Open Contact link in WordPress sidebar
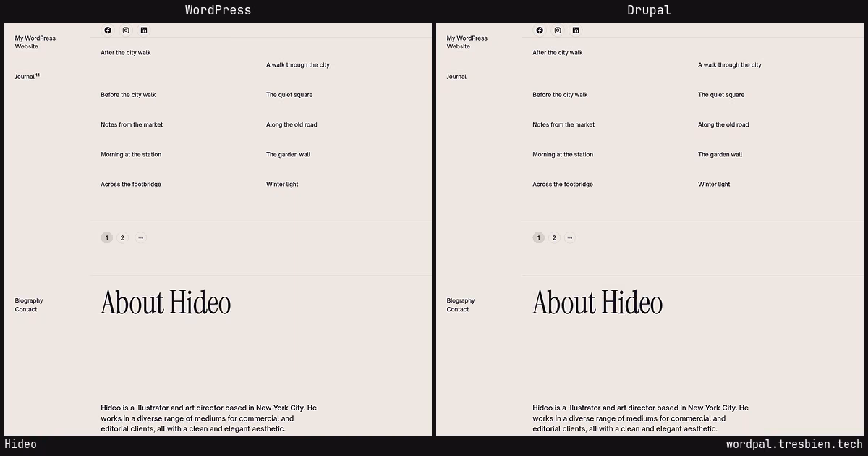The width and height of the screenshot is (868, 456). tap(26, 309)
